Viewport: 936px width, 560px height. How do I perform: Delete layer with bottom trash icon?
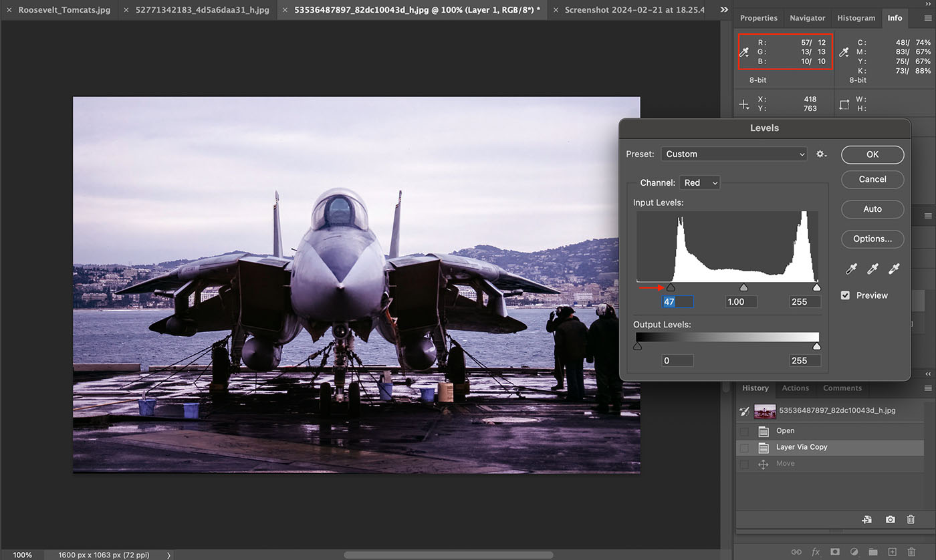[x=912, y=552]
